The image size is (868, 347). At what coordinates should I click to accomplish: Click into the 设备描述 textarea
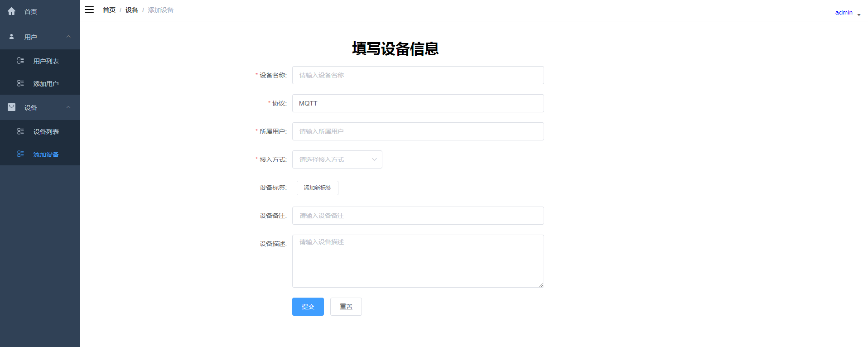[x=418, y=261]
